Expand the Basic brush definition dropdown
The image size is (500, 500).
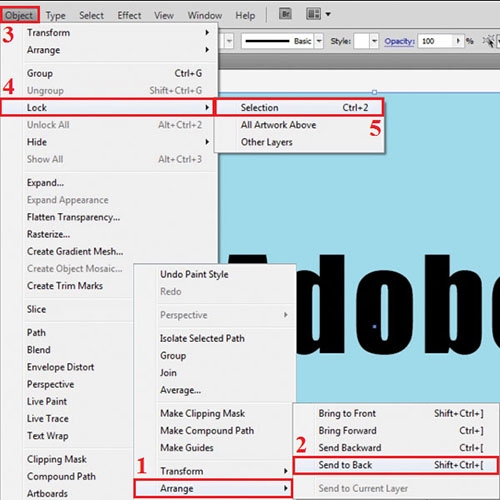point(319,41)
